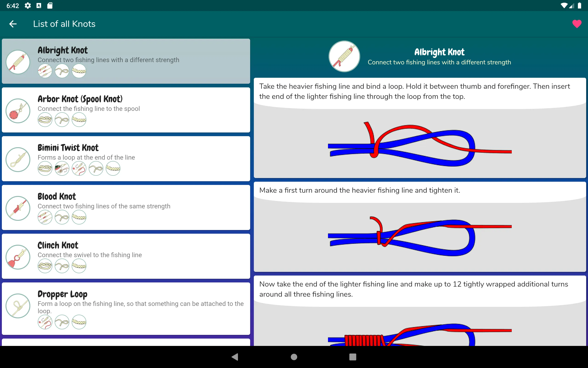Tap the braided line icon under Clinch Knot

coord(79,266)
